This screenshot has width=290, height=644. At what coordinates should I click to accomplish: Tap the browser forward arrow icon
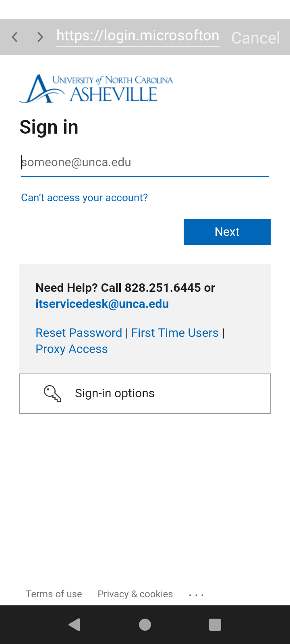40,37
